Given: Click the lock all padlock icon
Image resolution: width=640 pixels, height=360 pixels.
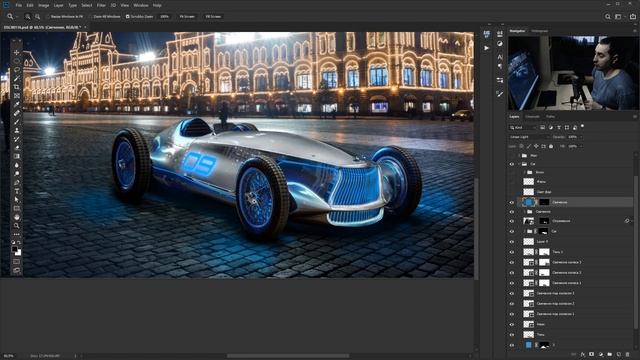Looking at the screenshot, I should pyautogui.click(x=551, y=146).
